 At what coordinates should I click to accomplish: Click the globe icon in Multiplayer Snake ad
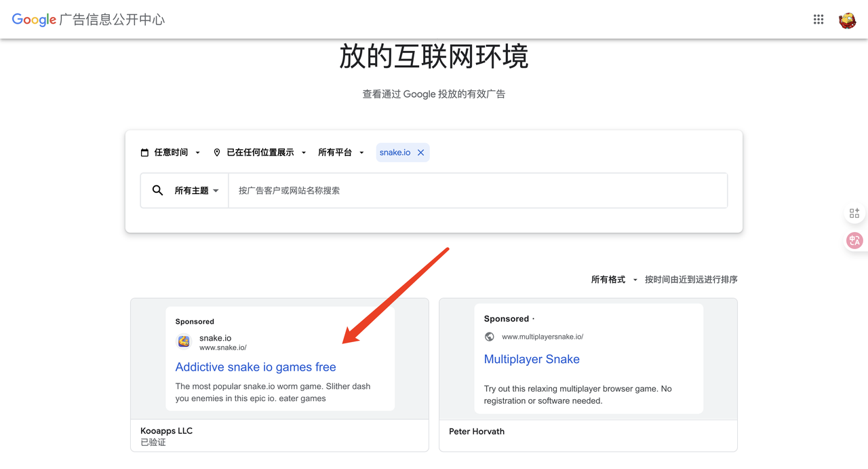coord(490,337)
